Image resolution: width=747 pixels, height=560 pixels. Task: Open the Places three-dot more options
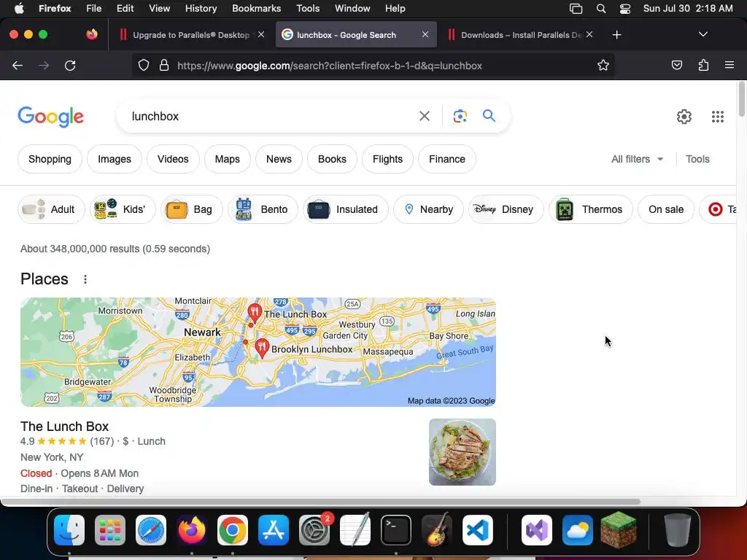coord(85,279)
